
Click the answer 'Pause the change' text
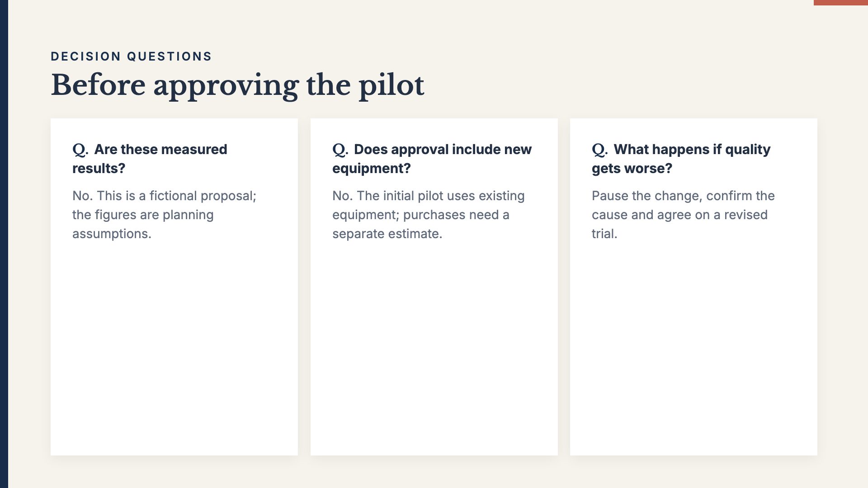[683, 215]
